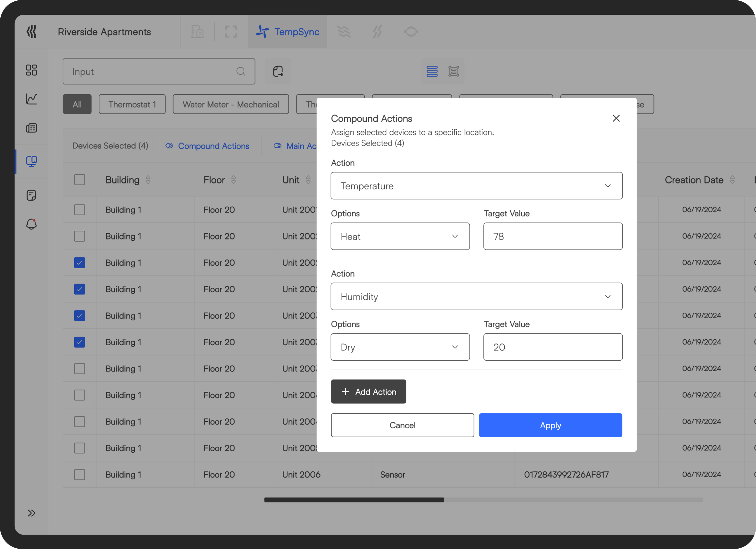Check the Unit 2006 Sensor row checkbox

pos(79,474)
